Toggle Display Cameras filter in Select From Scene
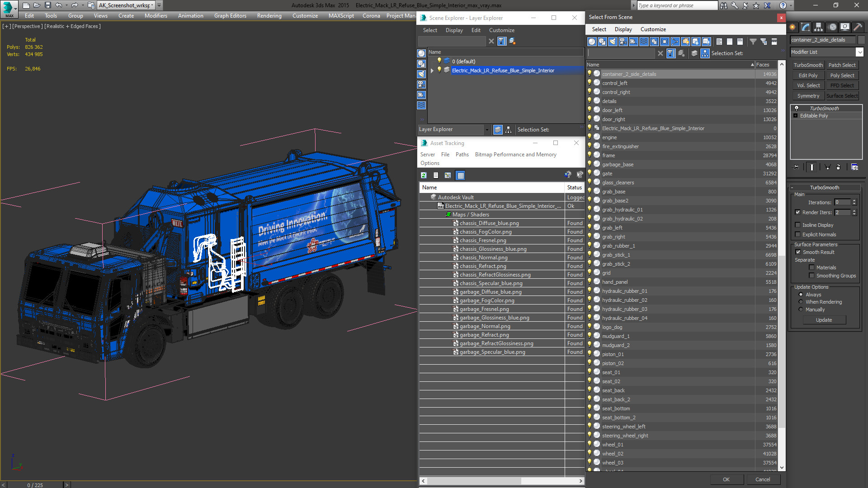 (623, 42)
